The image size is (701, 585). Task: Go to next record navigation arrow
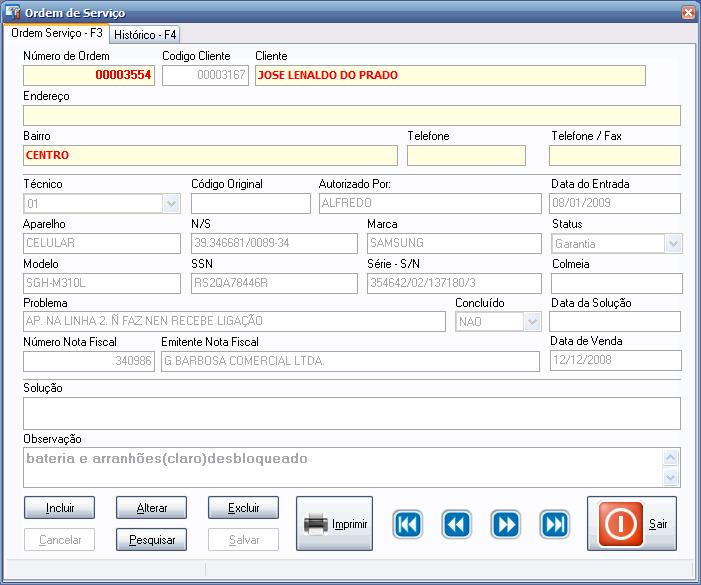click(505, 524)
